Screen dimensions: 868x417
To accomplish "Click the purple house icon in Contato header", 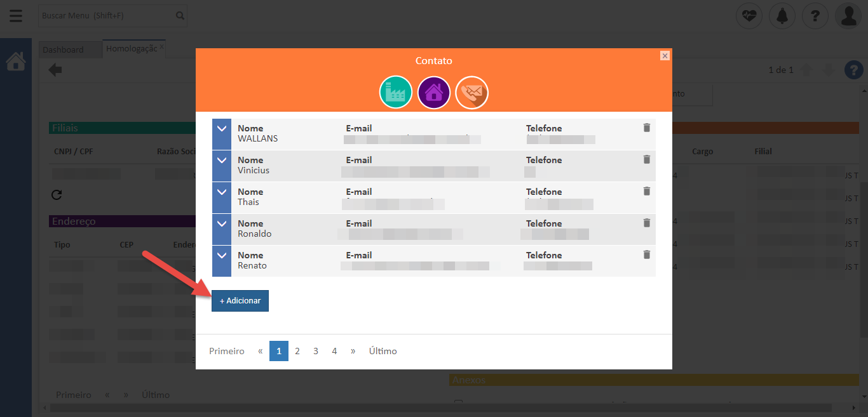I will click(433, 93).
